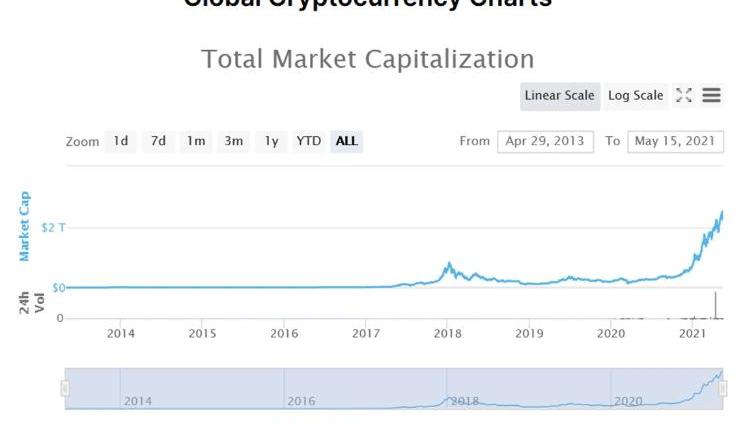The width and height of the screenshot is (745, 424).
Task: Zoom chart to 1y range
Action: tap(271, 141)
